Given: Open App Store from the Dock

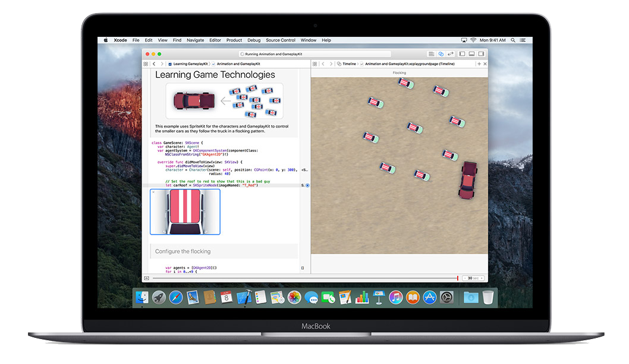Looking at the screenshot, I should (x=429, y=297).
